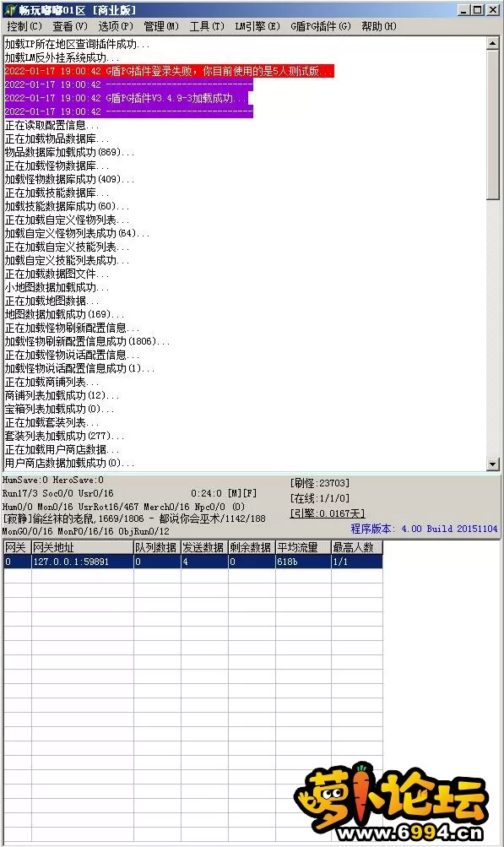Click the 队列数据 column header

pyautogui.click(x=157, y=547)
